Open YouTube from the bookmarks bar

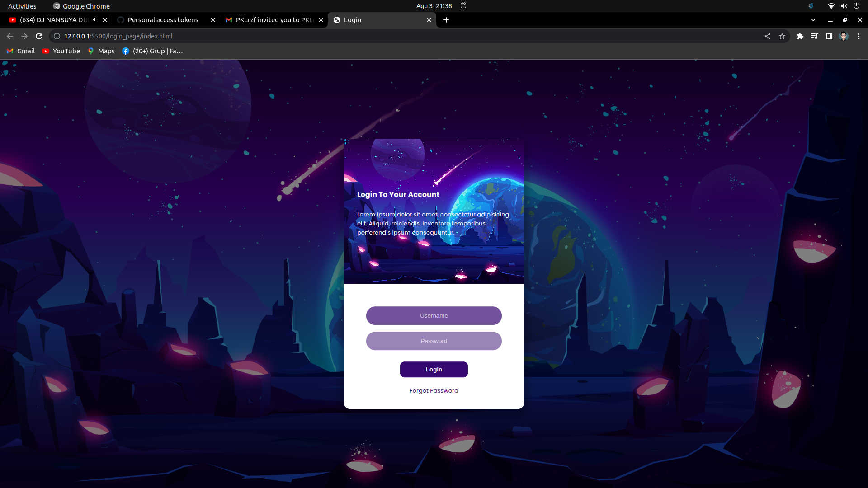[61, 51]
